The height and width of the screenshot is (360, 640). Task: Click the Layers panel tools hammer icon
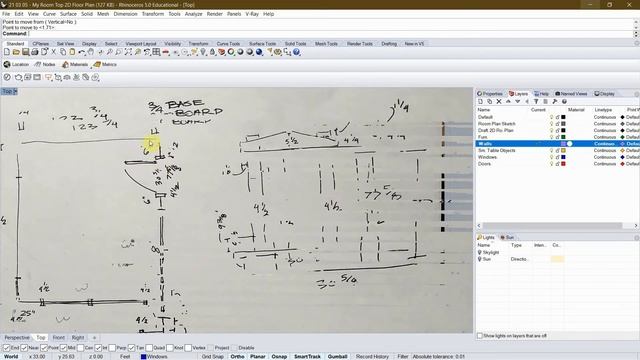click(x=555, y=101)
